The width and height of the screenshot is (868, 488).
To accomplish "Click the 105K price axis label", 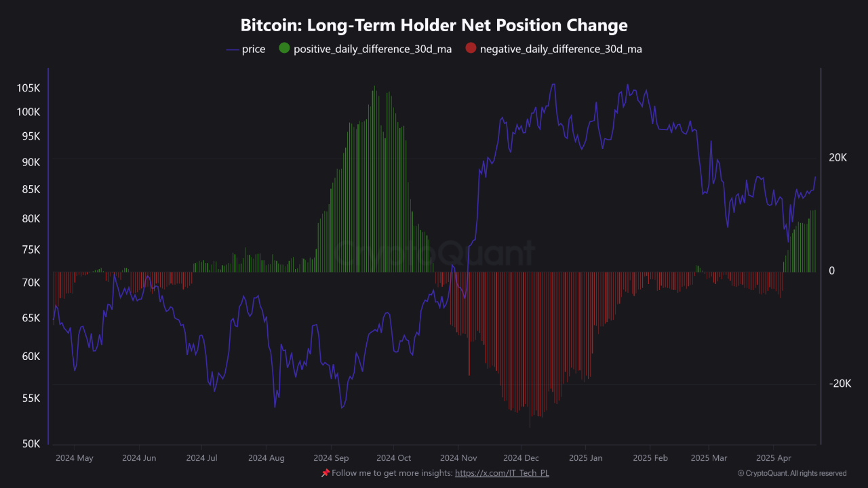I will click(x=28, y=88).
